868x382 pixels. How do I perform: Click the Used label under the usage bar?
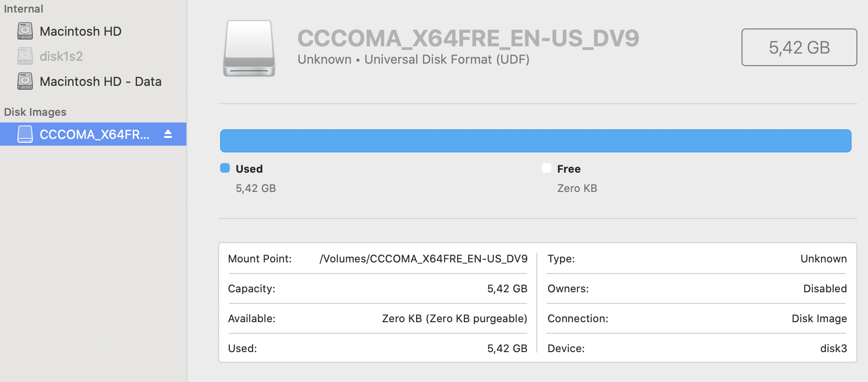coord(248,169)
